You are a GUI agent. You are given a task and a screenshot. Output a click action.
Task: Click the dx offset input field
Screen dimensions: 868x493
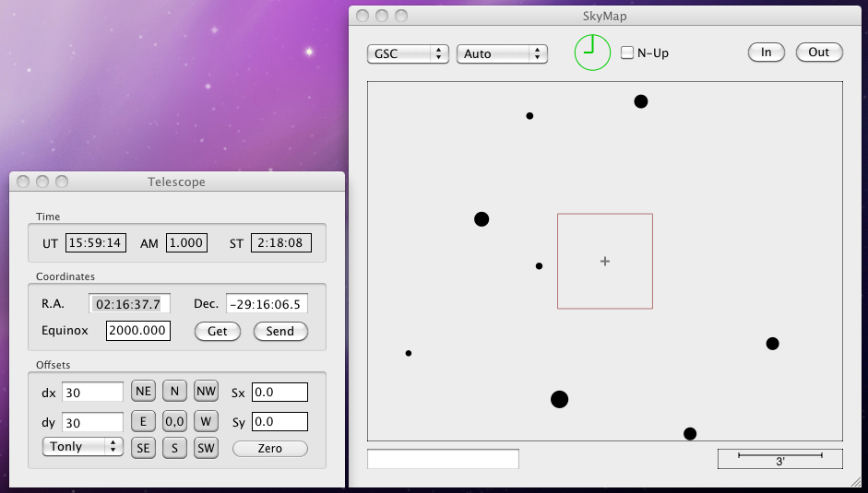[92, 393]
